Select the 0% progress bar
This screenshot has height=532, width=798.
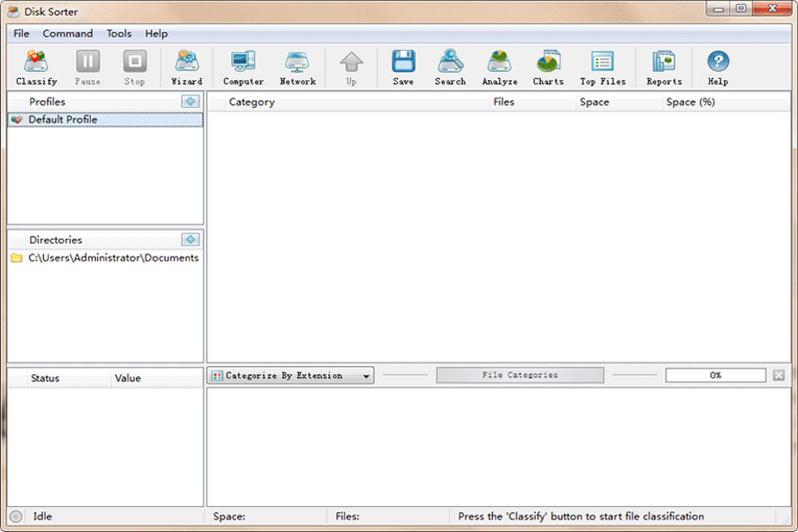[716, 375]
